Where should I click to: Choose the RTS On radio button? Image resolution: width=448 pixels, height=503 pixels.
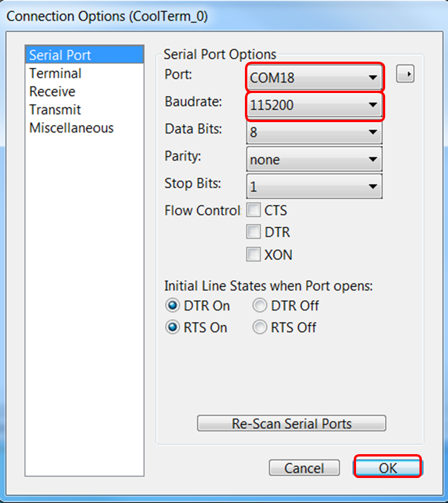coord(172,328)
